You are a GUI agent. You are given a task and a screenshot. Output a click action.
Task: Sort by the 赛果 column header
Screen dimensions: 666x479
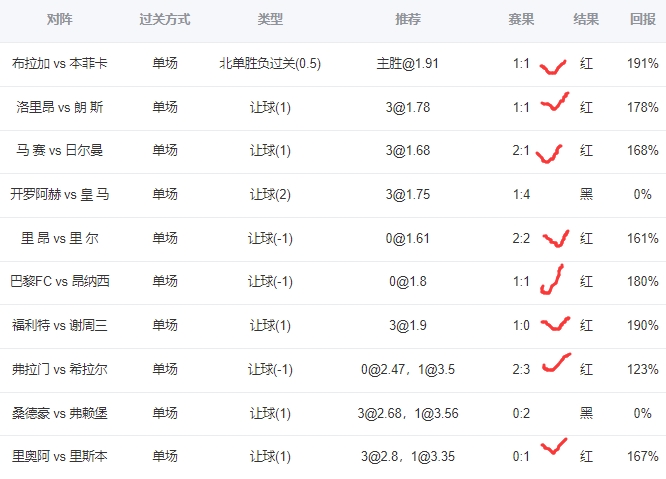pyautogui.click(x=521, y=19)
